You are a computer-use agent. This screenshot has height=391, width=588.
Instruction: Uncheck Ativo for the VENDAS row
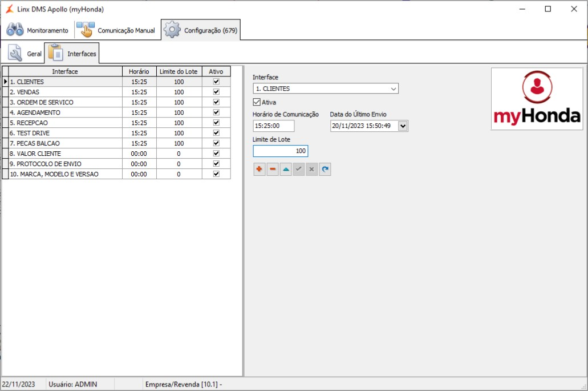click(x=216, y=92)
